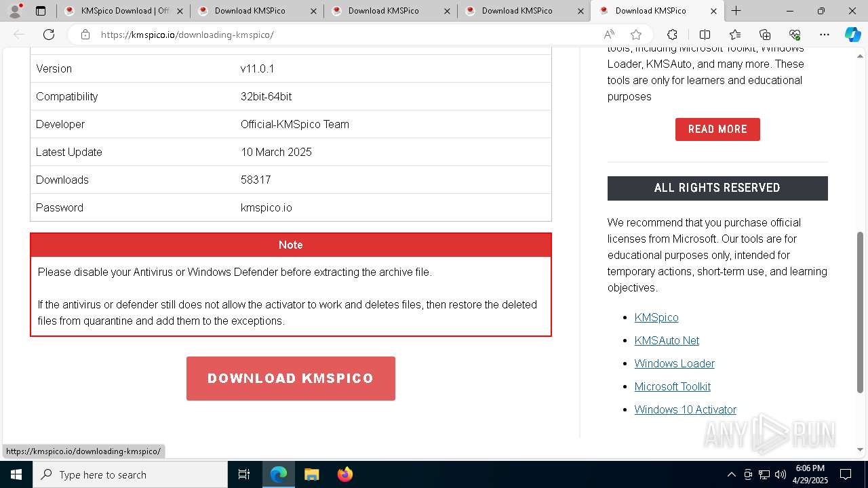This screenshot has width=868, height=488.
Task: Open the Favorites list icon
Action: click(x=735, y=35)
